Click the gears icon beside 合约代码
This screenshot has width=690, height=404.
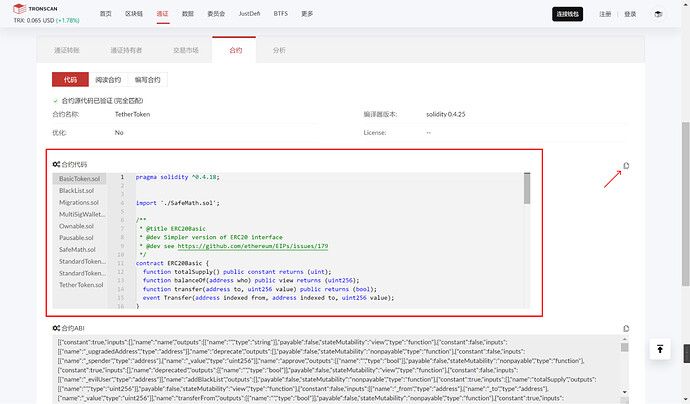[x=56, y=164]
